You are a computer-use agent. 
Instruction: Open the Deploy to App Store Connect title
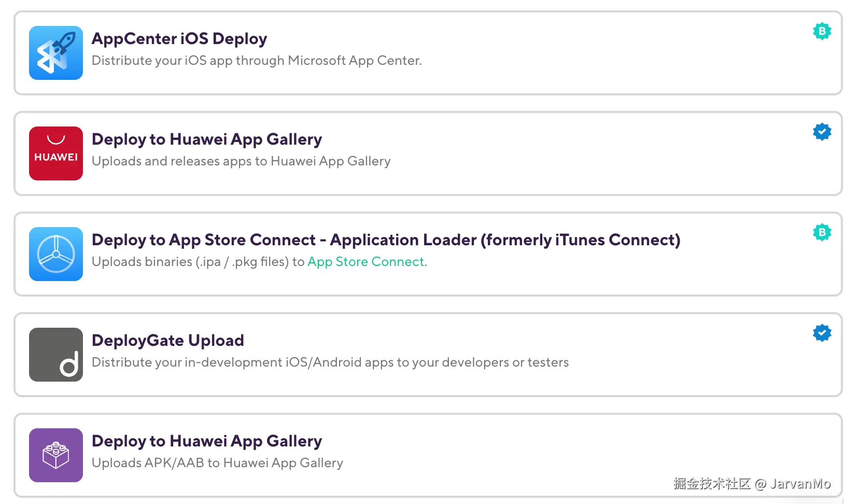coord(386,240)
